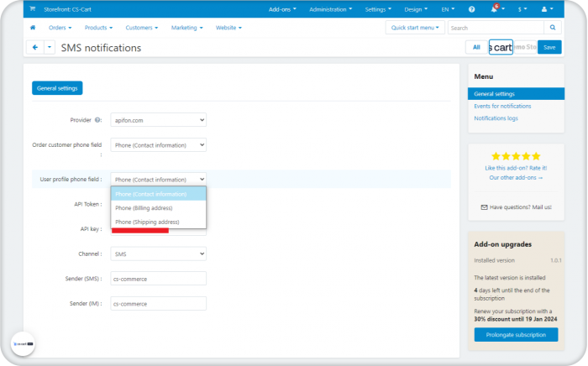Select General settings in Menu sidebar

coord(516,94)
